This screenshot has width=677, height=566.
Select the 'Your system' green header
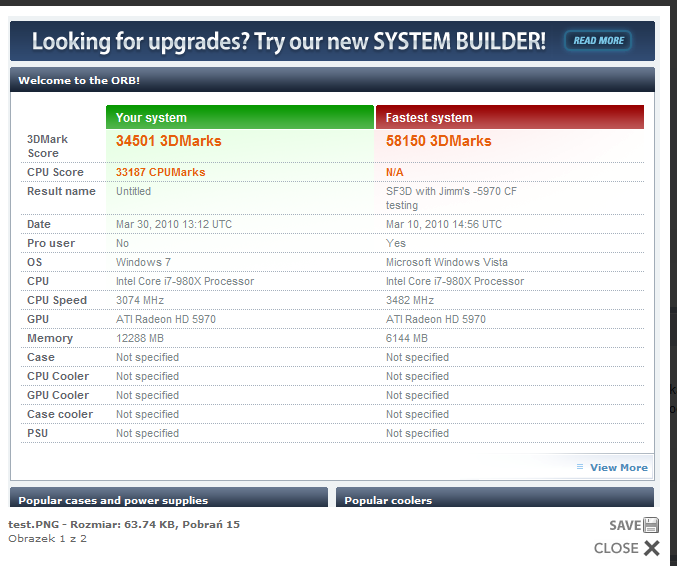pos(240,117)
